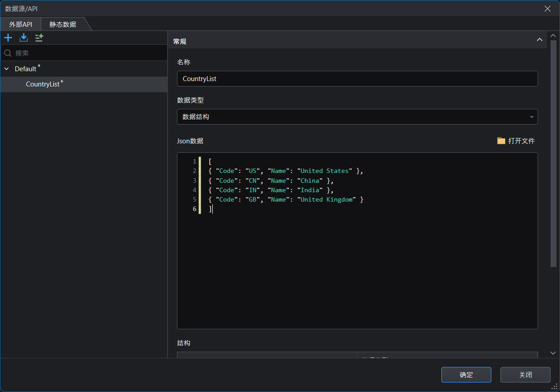Select the CountryList tree item

[84, 84]
